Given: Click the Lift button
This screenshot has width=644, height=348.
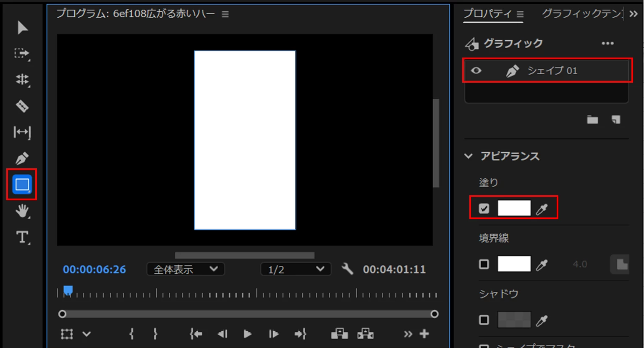Looking at the screenshot, I should (339, 334).
